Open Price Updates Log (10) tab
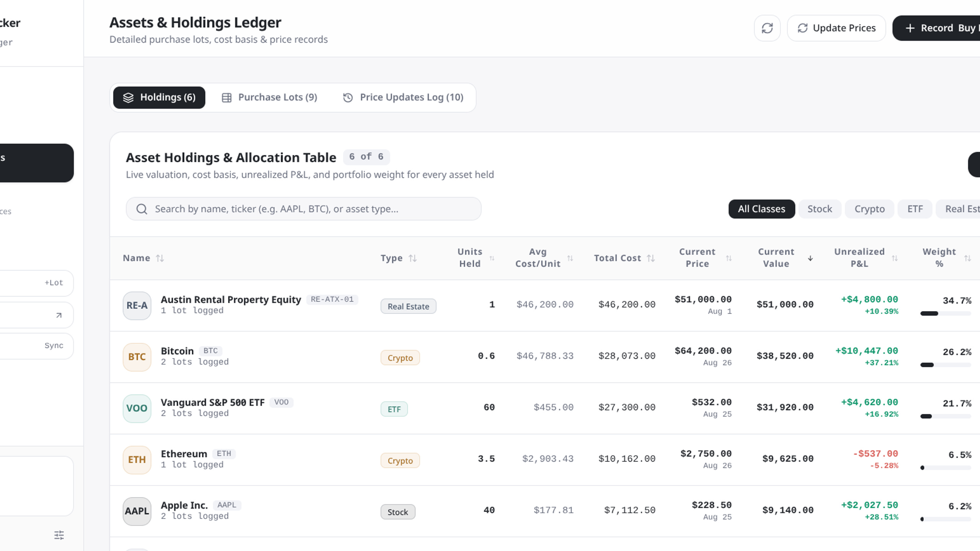 (403, 97)
